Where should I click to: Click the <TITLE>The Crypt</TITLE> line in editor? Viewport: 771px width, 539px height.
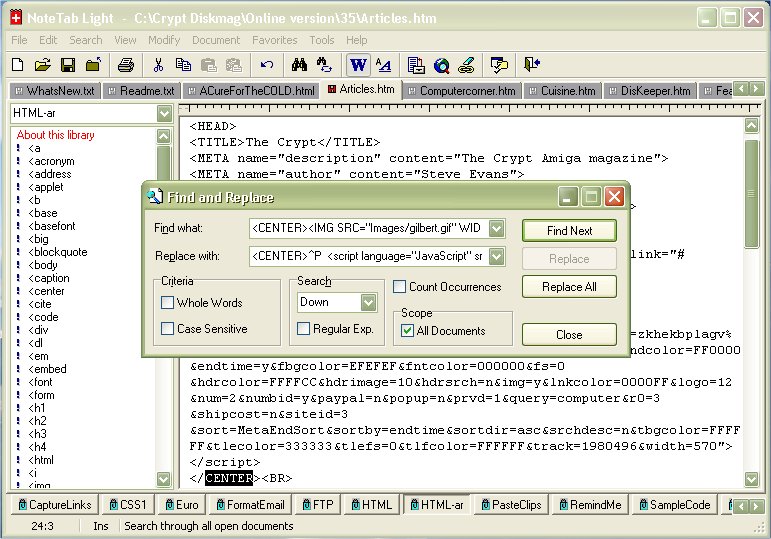coord(285,143)
